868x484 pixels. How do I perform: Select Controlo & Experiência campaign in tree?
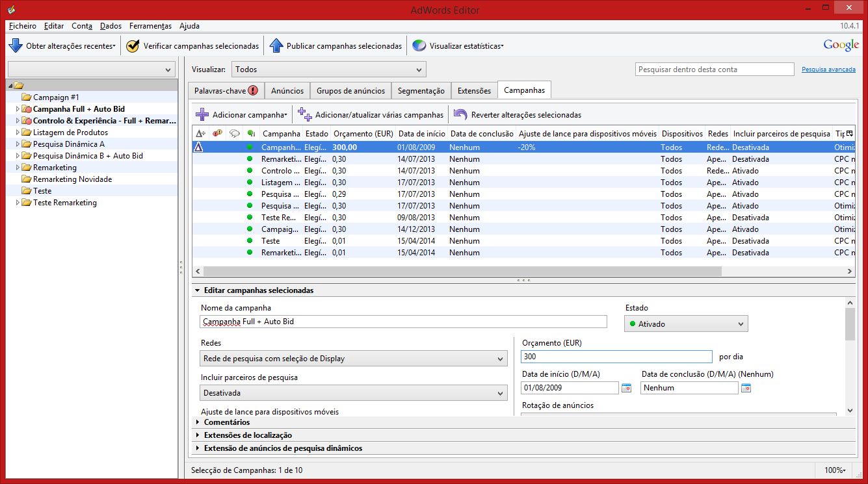105,121
